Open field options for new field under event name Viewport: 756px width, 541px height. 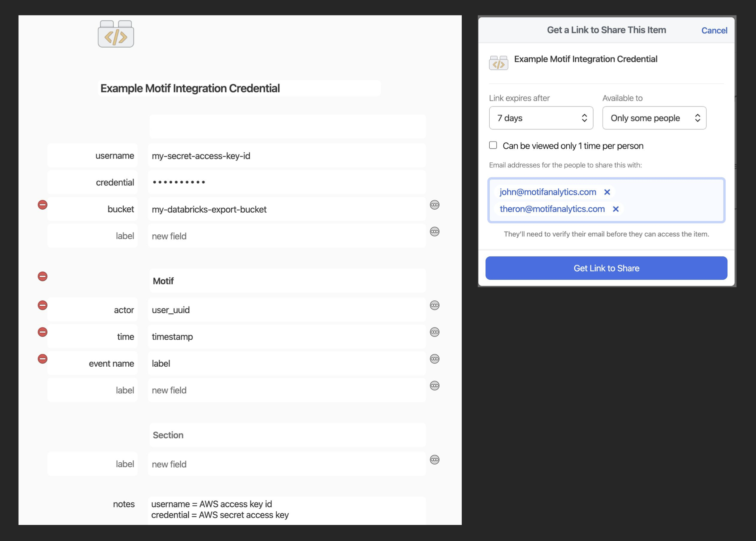434,386
